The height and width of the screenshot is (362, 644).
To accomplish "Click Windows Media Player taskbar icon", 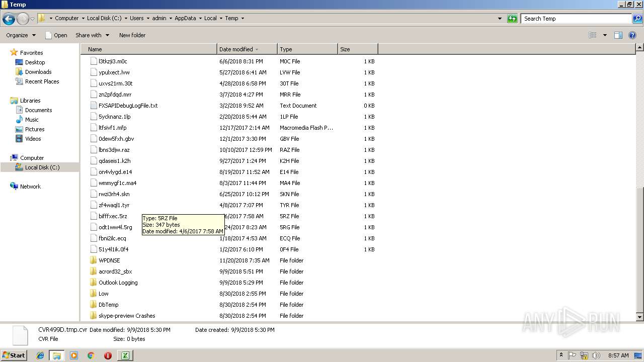I will click(74, 355).
